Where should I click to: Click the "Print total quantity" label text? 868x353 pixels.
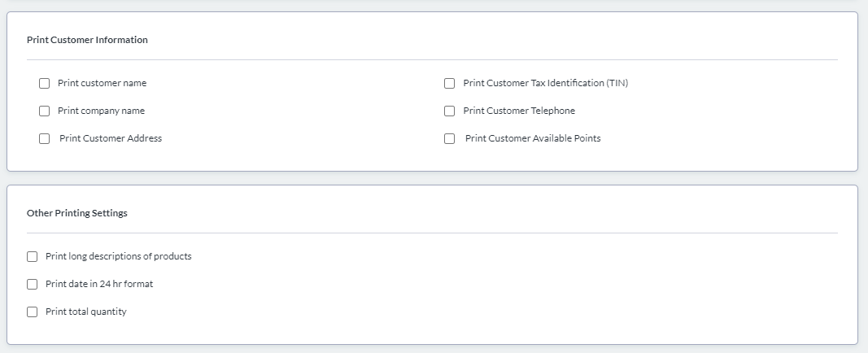click(x=86, y=312)
